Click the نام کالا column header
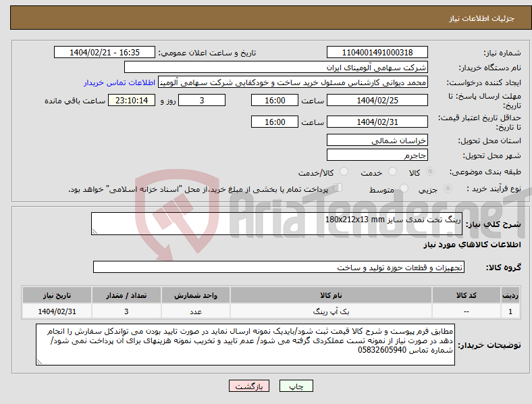 (331, 295)
